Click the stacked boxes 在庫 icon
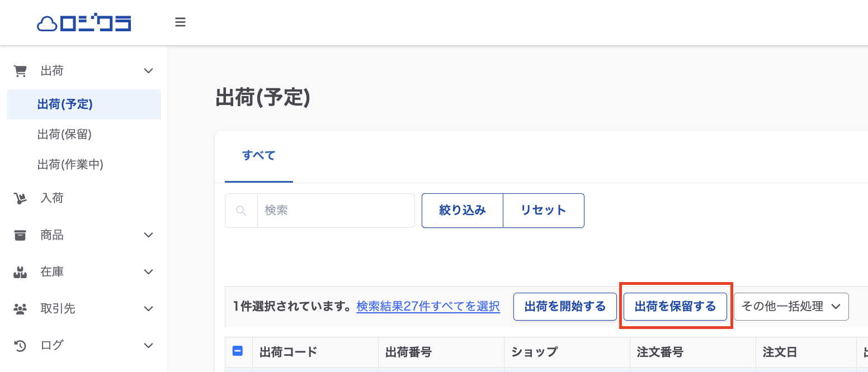Image resolution: width=868 pixels, height=372 pixels. coord(20,272)
